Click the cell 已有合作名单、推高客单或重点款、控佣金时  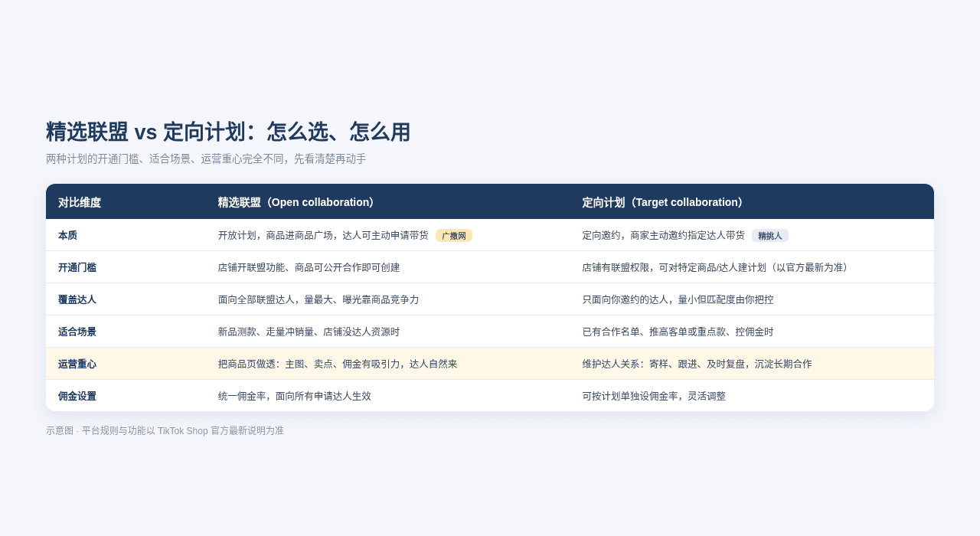(x=678, y=332)
